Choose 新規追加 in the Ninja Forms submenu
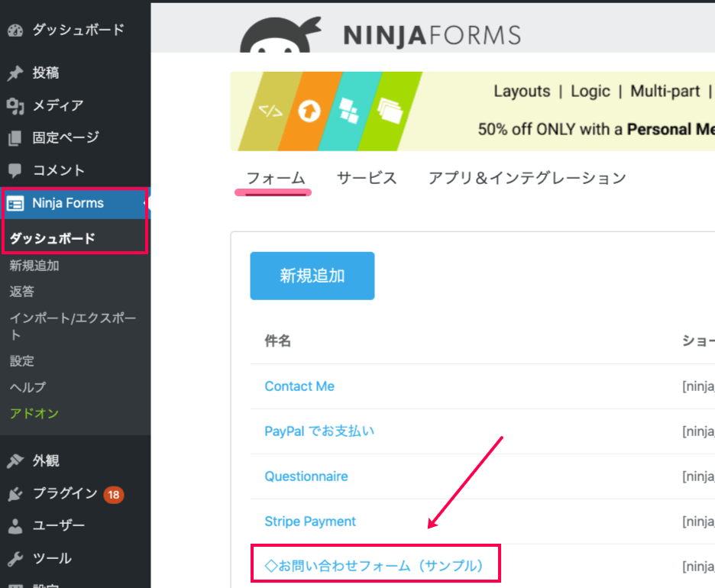 tap(34, 266)
